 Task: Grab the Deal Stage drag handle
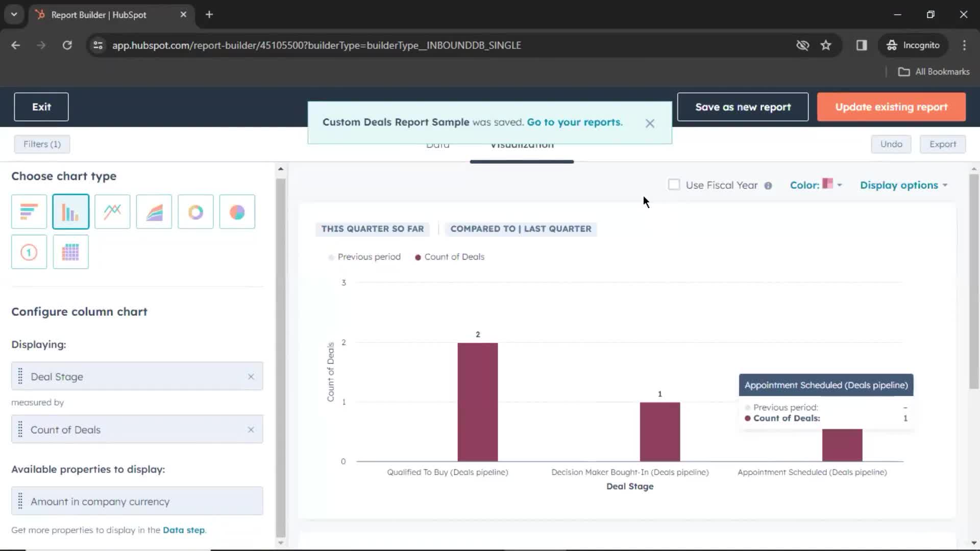coord(20,377)
